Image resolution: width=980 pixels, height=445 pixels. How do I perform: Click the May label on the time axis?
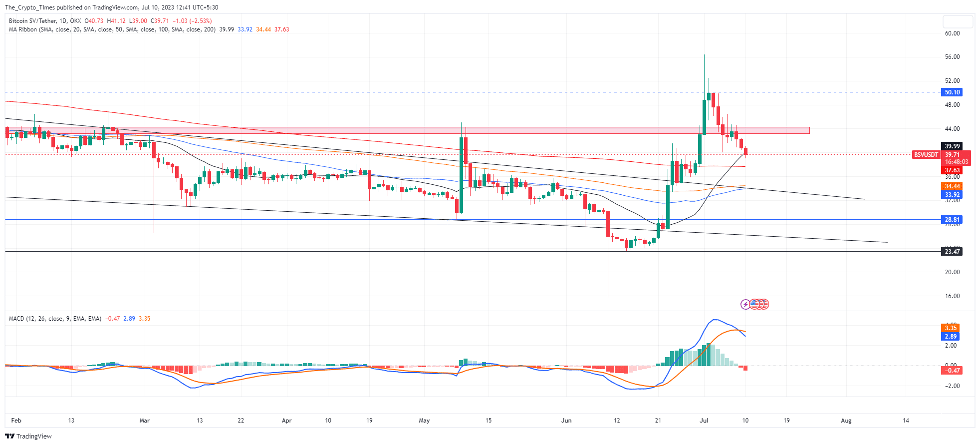pyautogui.click(x=424, y=421)
